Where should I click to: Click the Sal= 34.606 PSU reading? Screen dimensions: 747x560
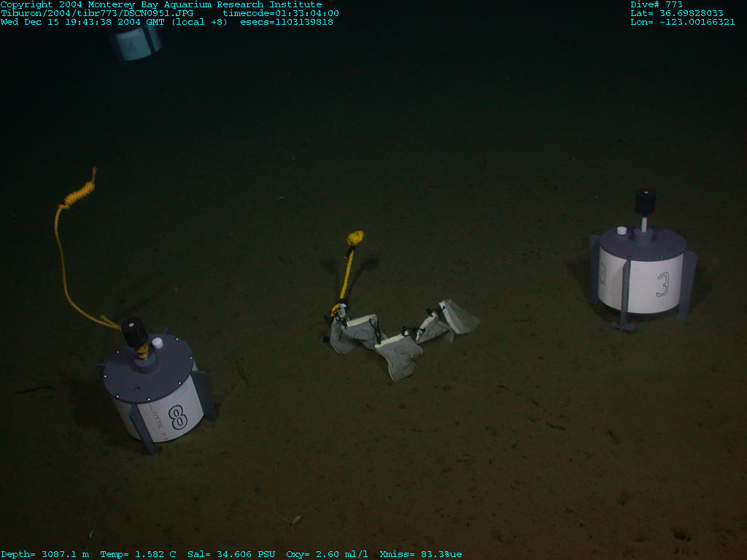pos(231,554)
